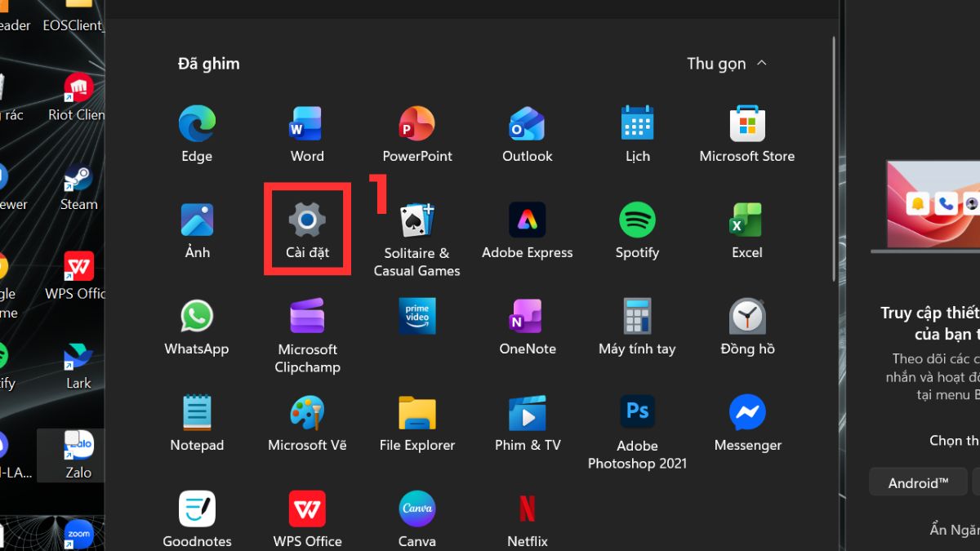This screenshot has width=980, height=551.
Task: Open Excel from pinned apps
Action: pyautogui.click(x=747, y=231)
